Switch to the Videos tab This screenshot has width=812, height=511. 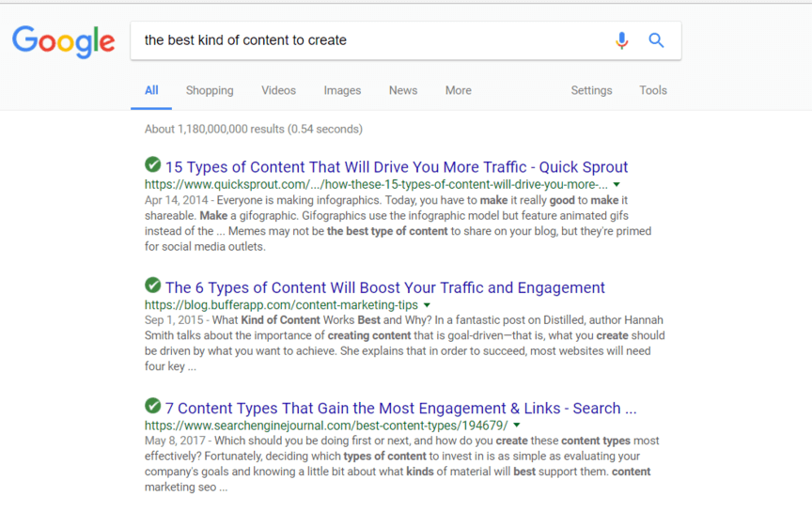click(278, 90)
